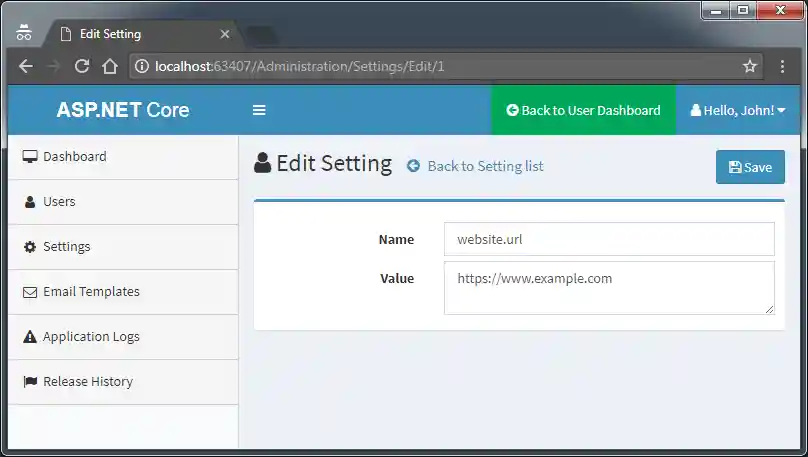Open Release History in the sidebar
The width and height of the screenshot is (808, 457).
click(123, 382)
